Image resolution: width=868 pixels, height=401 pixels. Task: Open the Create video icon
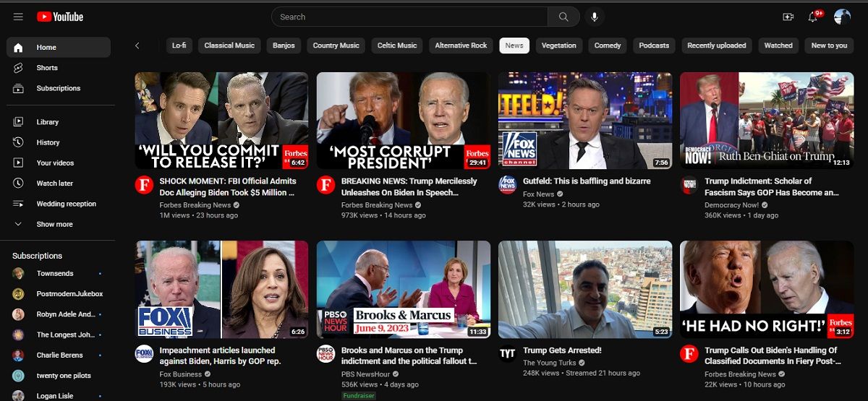tap(788, 17)
